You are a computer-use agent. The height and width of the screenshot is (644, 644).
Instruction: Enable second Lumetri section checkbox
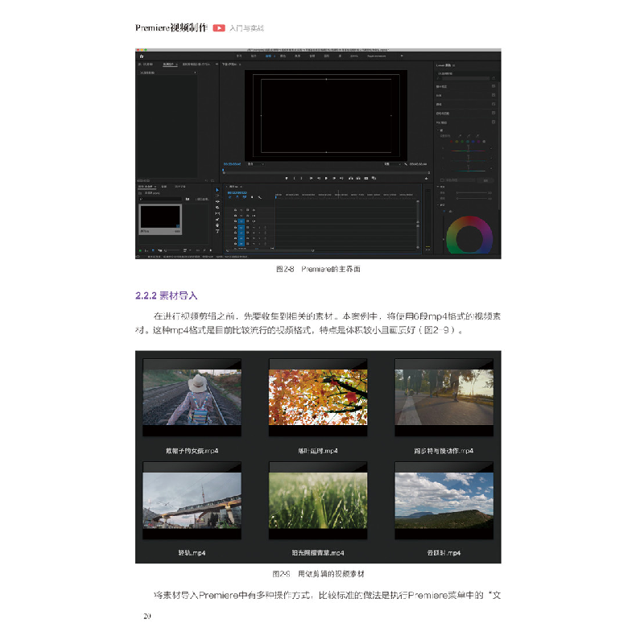493,95
